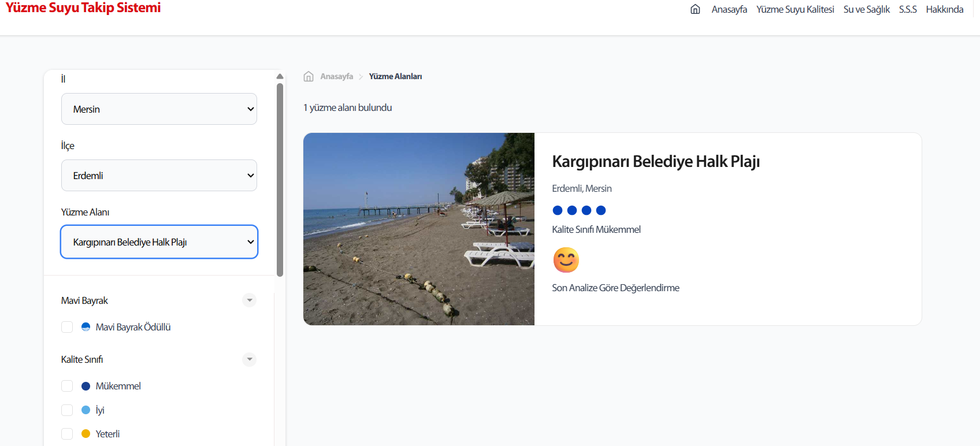Click the 'Erdemli, Mersin' location text

point(582,188)
